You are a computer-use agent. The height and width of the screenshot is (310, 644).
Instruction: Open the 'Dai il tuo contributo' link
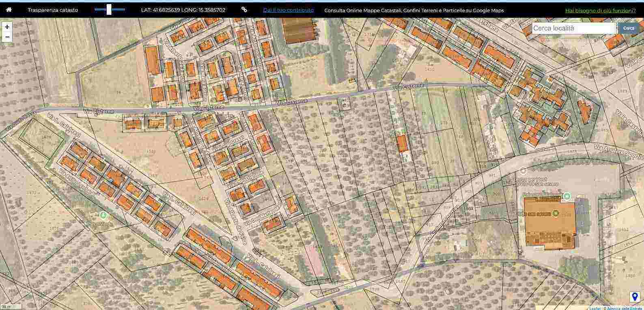288,10
